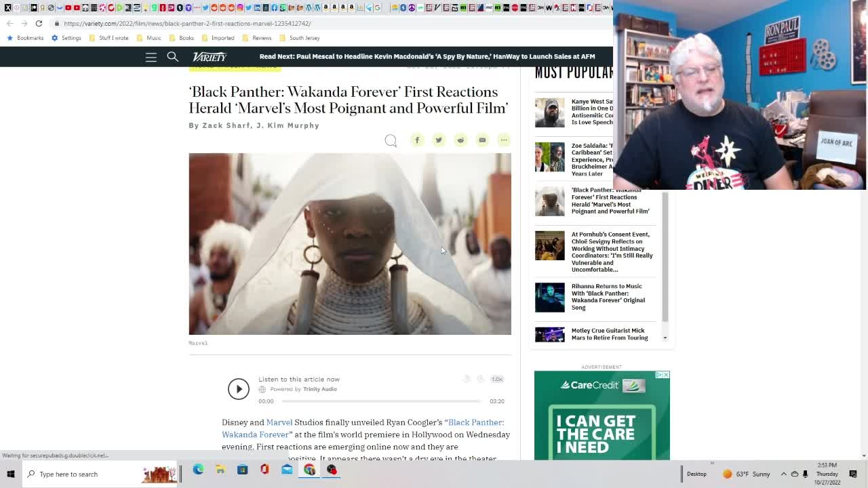Share the article on Reddit
868x488 pixels.
[460, 140]
